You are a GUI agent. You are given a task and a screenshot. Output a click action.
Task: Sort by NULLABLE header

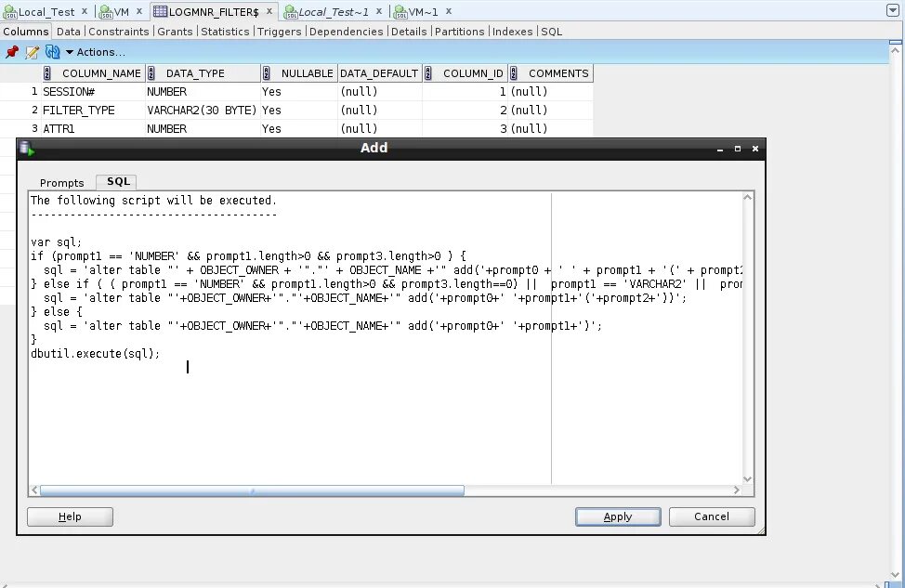pyautogui.click(x=299, y=73)
